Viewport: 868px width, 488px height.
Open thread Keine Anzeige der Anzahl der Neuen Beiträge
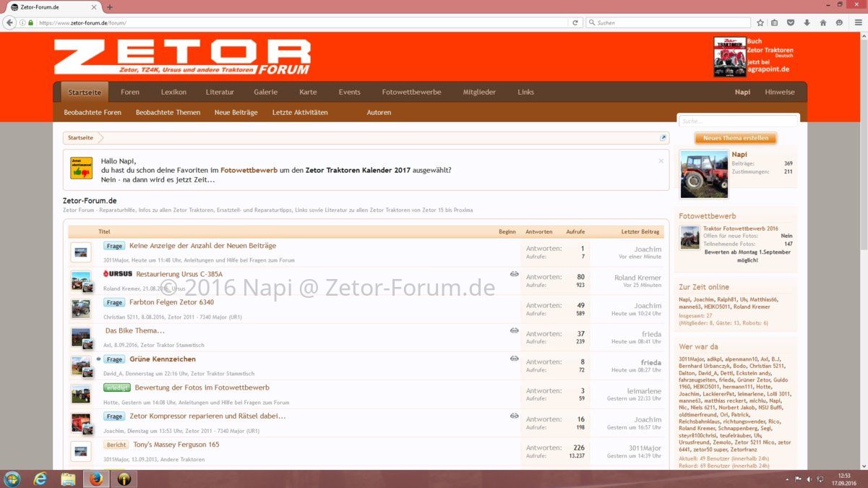[x=202, y=246]
